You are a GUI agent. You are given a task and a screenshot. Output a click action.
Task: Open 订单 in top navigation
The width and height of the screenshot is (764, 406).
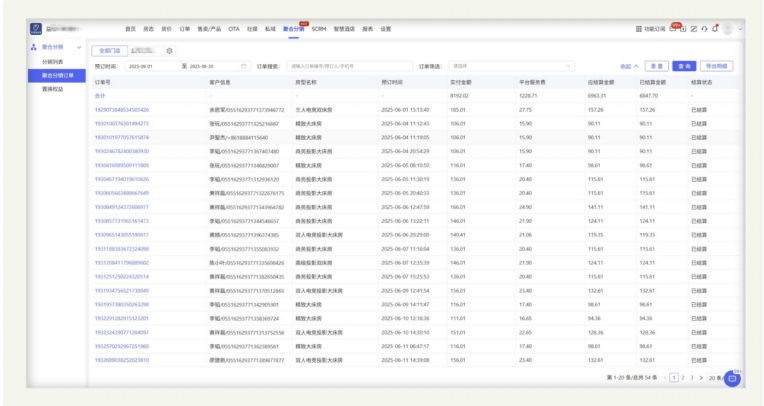[x=185, y=29]
